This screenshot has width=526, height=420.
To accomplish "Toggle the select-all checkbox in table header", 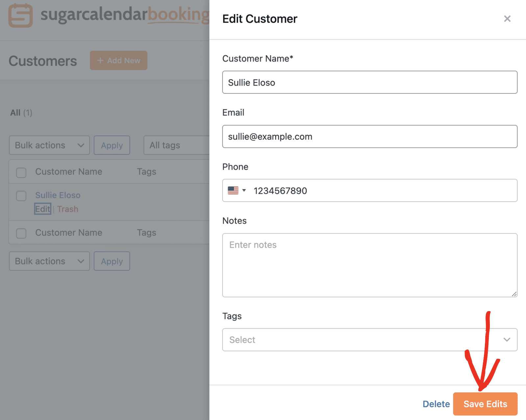I will point(21,172).
